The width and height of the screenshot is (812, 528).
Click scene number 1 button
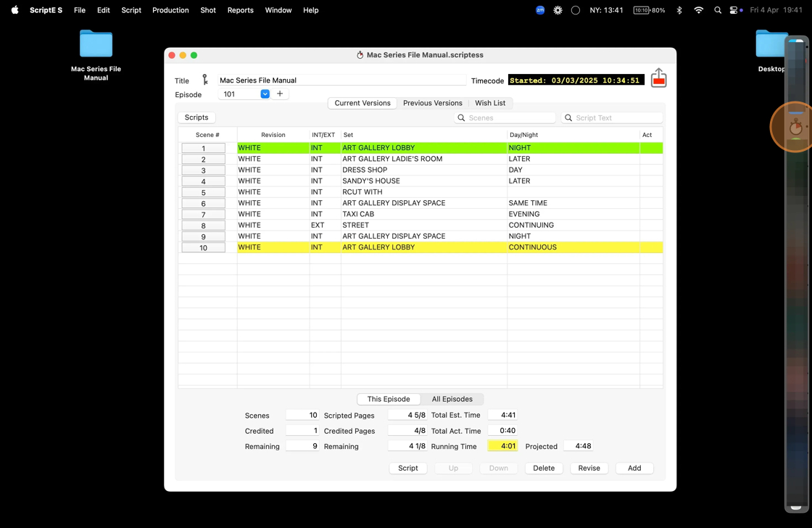tap(203, 148)
